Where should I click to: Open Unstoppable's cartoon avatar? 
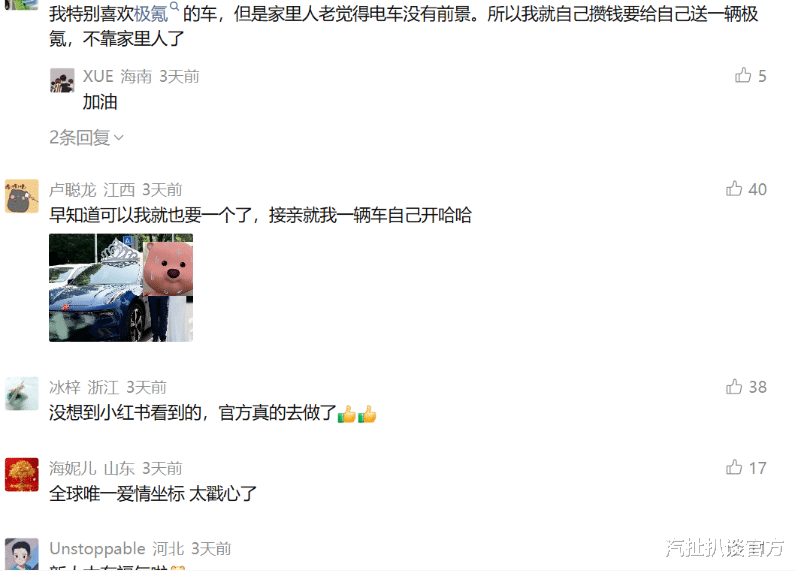(x=22, y=554)
